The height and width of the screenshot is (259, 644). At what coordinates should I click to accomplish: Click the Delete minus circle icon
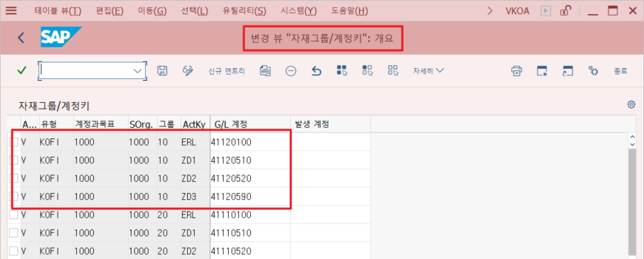[291, 71]
